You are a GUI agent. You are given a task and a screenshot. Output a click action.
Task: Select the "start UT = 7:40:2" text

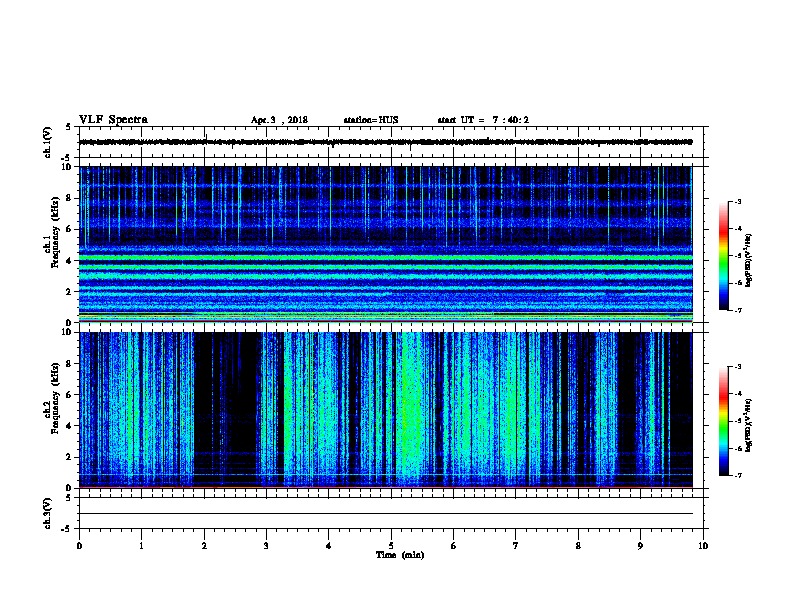483,120
